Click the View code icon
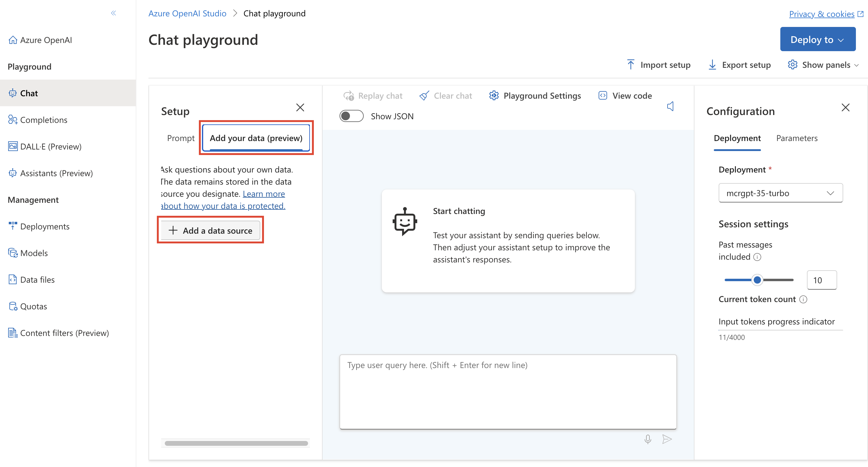 coord(603,96)
